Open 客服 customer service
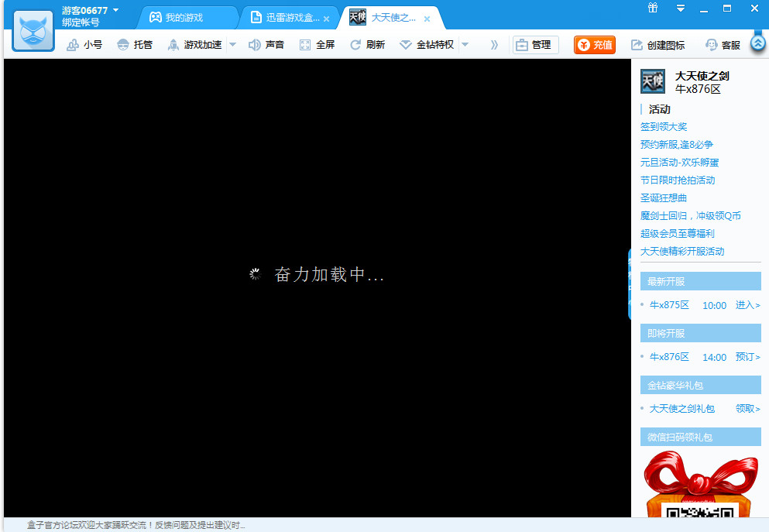Screen dimensions: 769x532 723,45
